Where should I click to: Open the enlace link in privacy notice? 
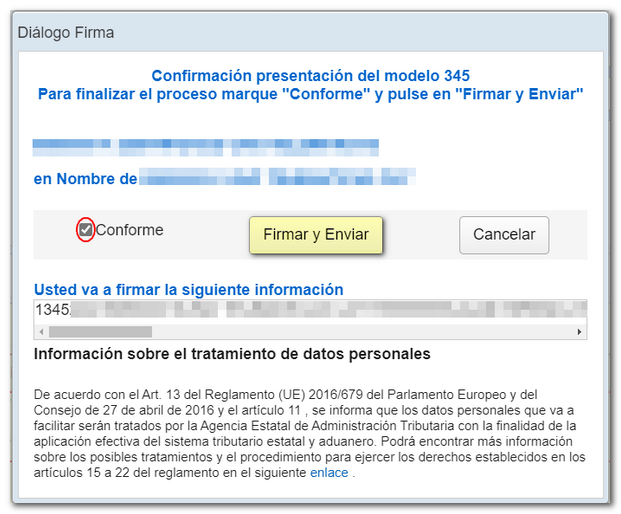click(x=329, y=473)
